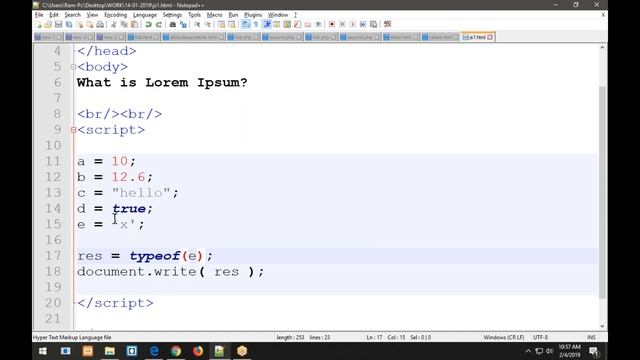Viewport: 640px width, 360px height.
Task: Open File Explorer from the taskbar
Action: click(x=110, y=351)
